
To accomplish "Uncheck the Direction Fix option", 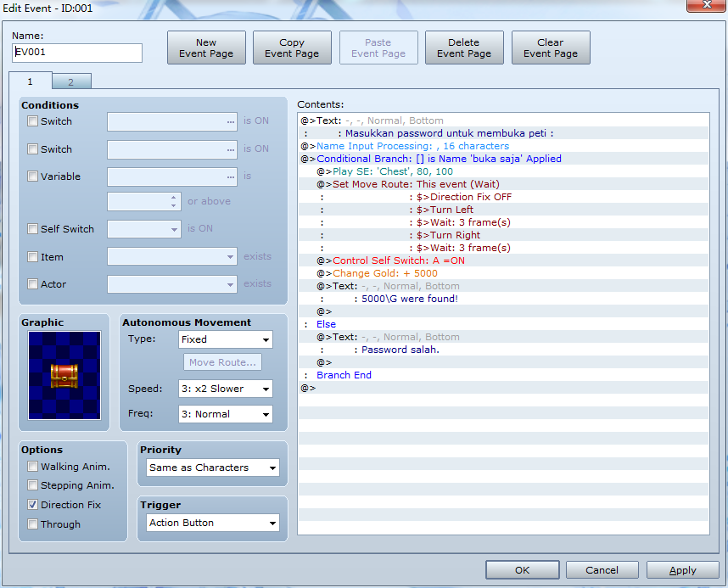I will (32, 504).
